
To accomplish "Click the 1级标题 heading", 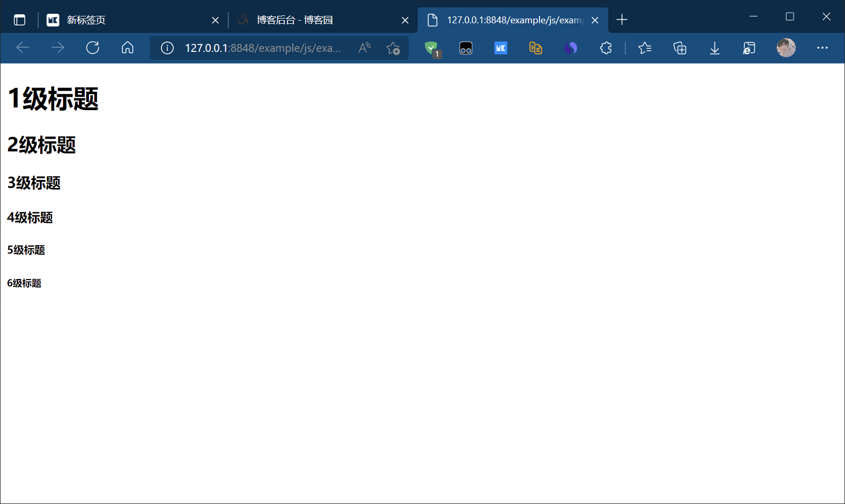I will click(53, 99).
